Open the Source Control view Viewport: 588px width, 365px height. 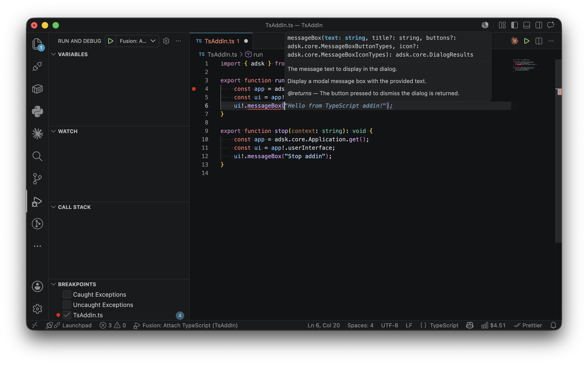pos(37,179)
